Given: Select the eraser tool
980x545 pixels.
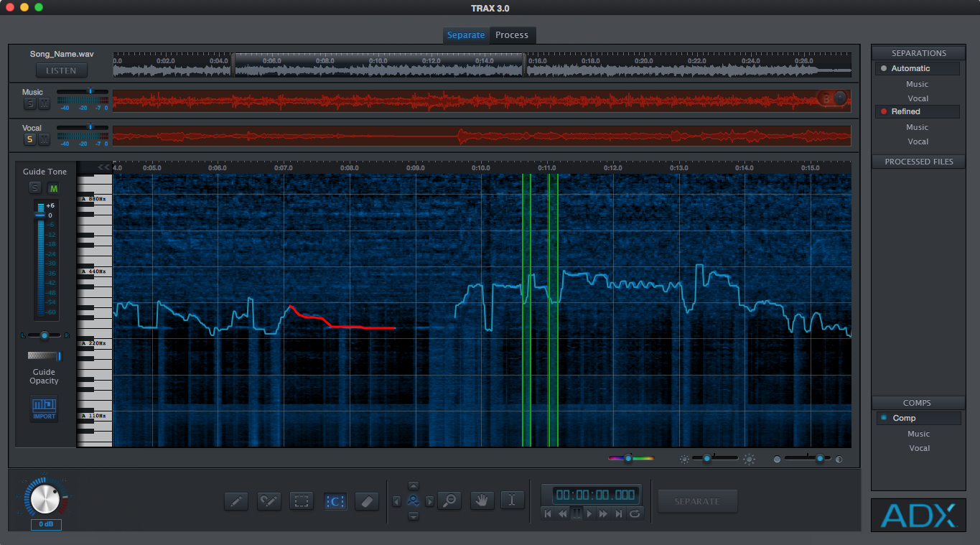Looking at the screenshot, I should click(366, 501).
